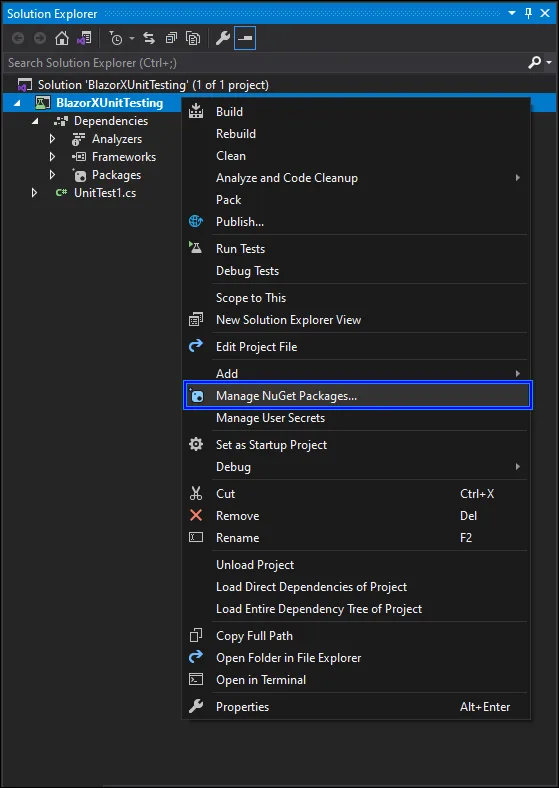Click the Analyzers node icon
559x788 pixels.
point(79,139)
